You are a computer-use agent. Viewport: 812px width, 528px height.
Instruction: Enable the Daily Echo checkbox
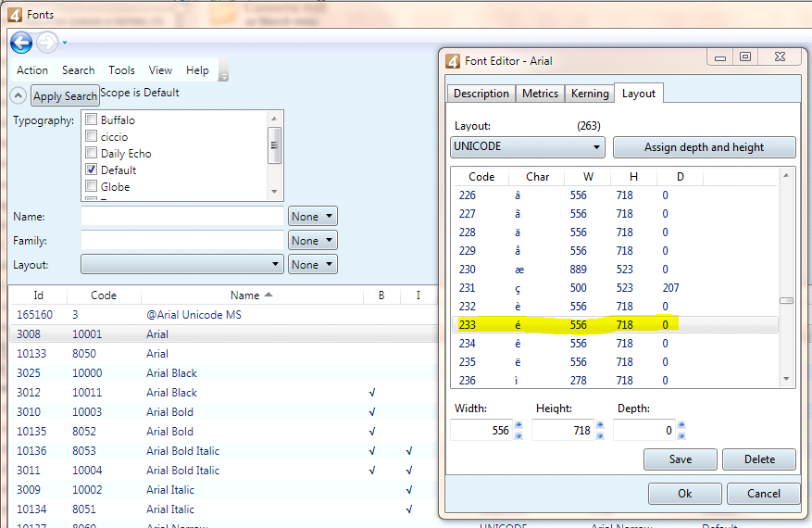pyautogui.click(x=91, y=152)
